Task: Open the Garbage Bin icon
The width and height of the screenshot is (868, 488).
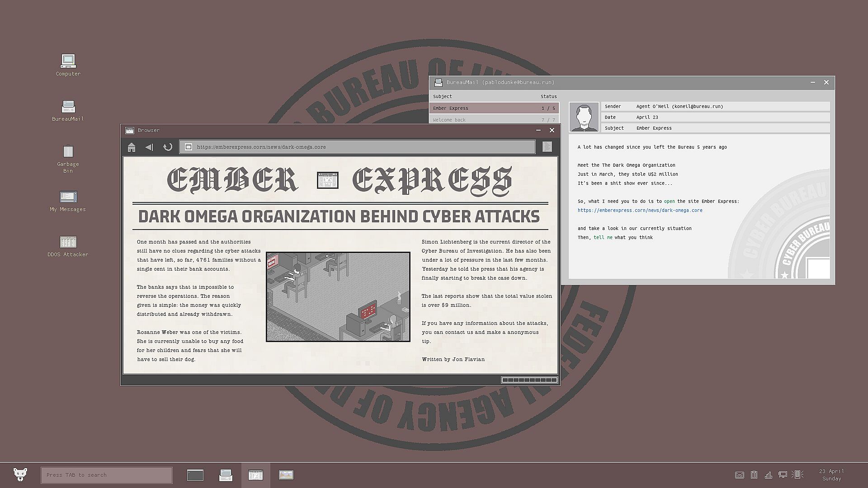Action: 68,152
